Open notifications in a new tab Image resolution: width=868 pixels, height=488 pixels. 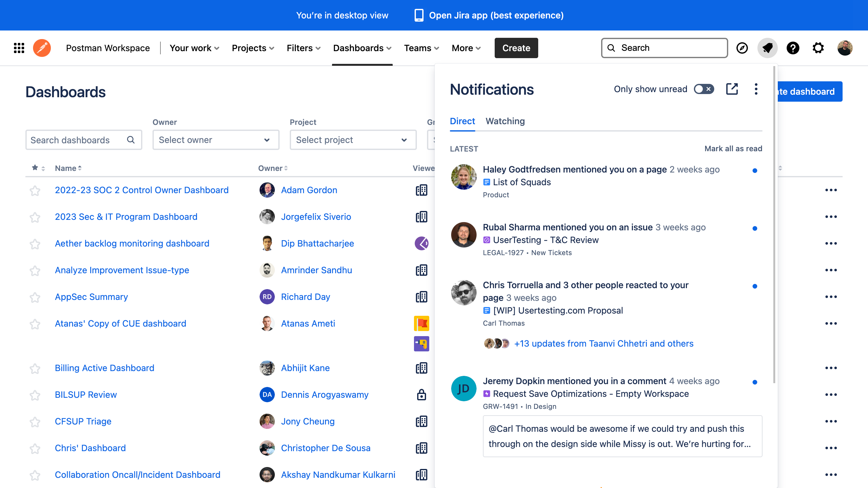point(731,89)
